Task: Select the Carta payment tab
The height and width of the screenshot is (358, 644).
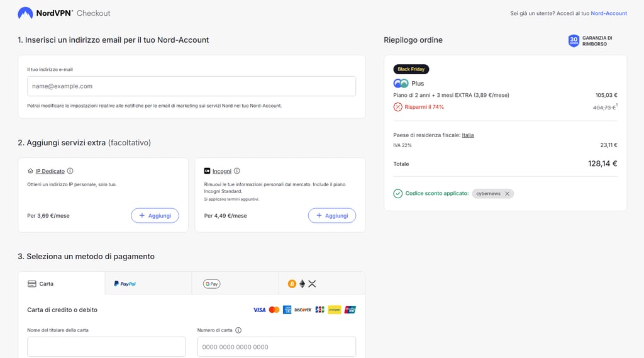Action: point(62,283)
